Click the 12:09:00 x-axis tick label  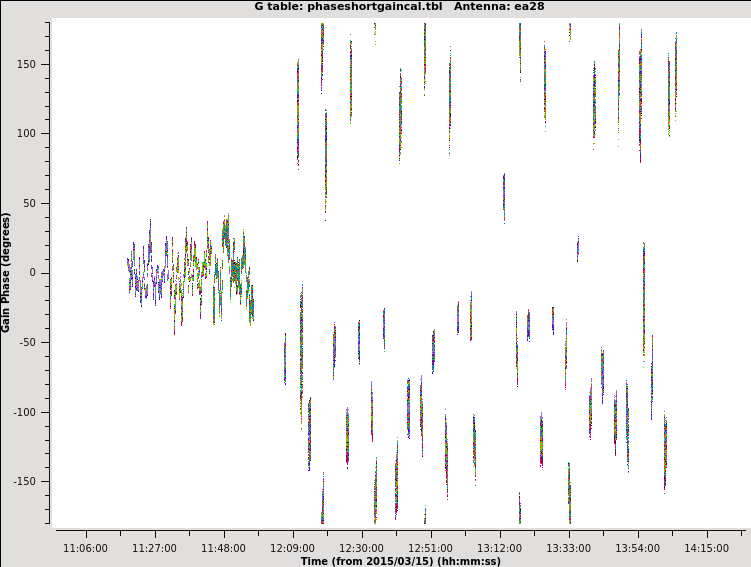pos(292,548)
